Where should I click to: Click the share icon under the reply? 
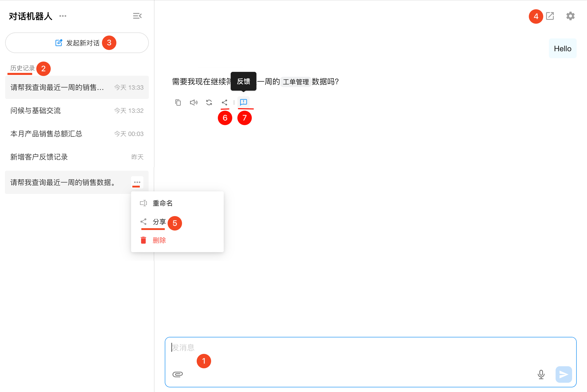pos(225,103)
